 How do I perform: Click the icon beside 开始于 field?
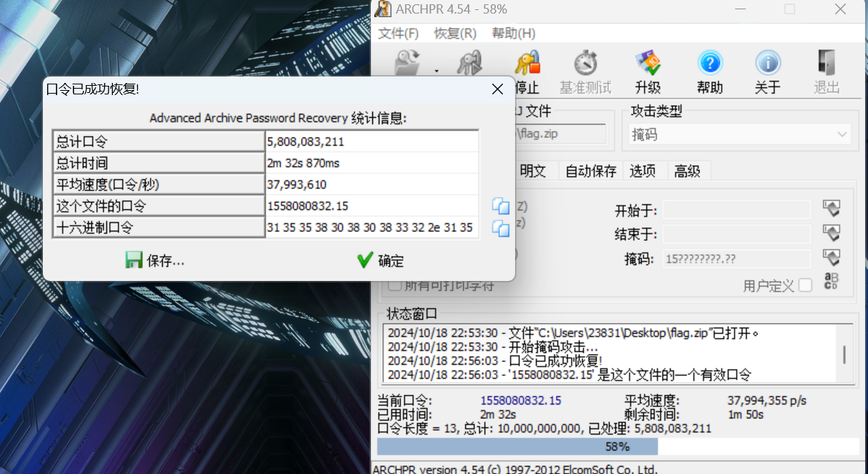click(x=831, y=209)
